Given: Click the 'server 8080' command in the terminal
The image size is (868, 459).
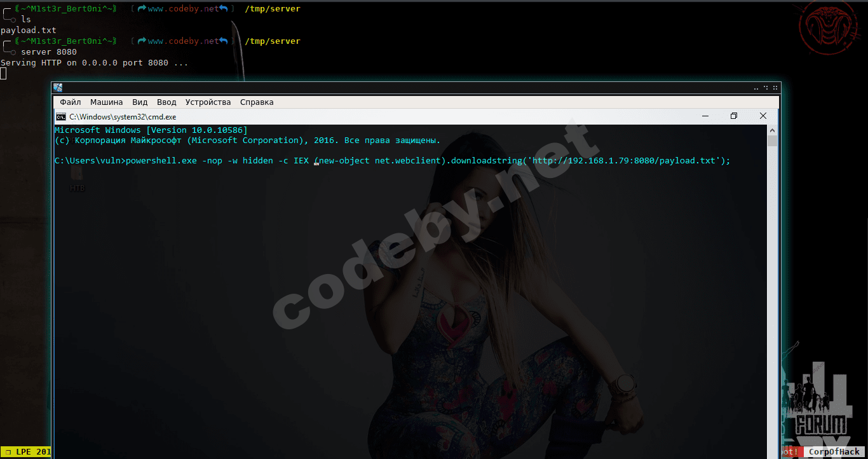Looking at the screenshot, I should tap(49, 52).
